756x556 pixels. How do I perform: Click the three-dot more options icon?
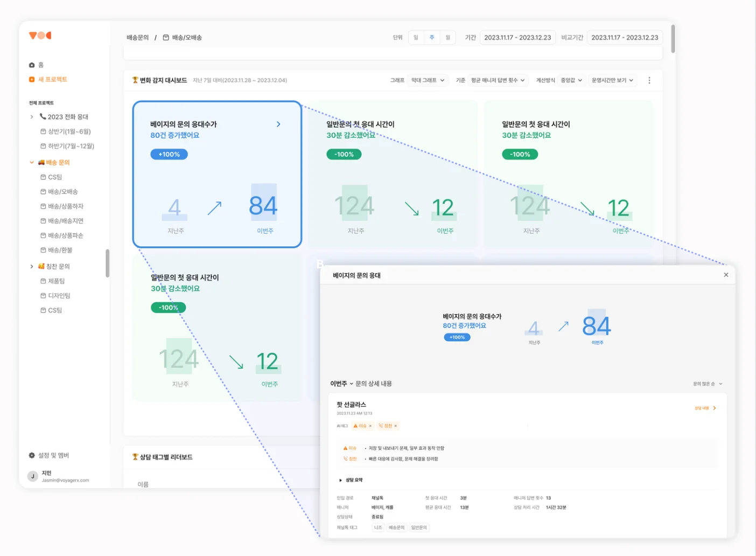649,80
